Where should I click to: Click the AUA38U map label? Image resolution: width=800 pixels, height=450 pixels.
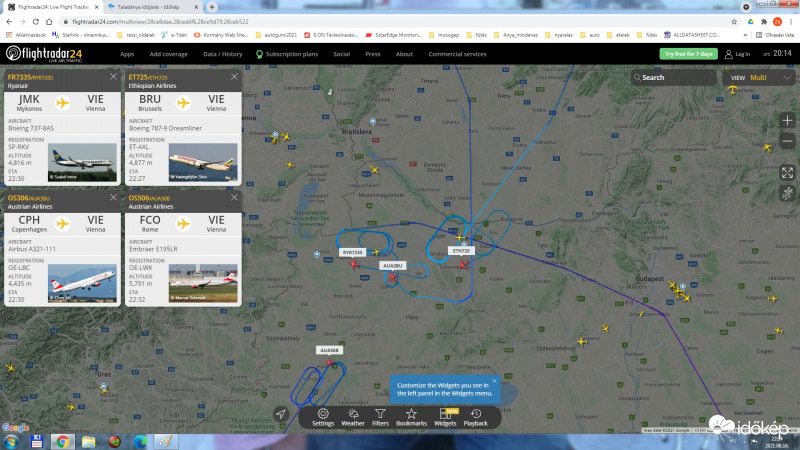pyautogui.click(x=392, y=265)
